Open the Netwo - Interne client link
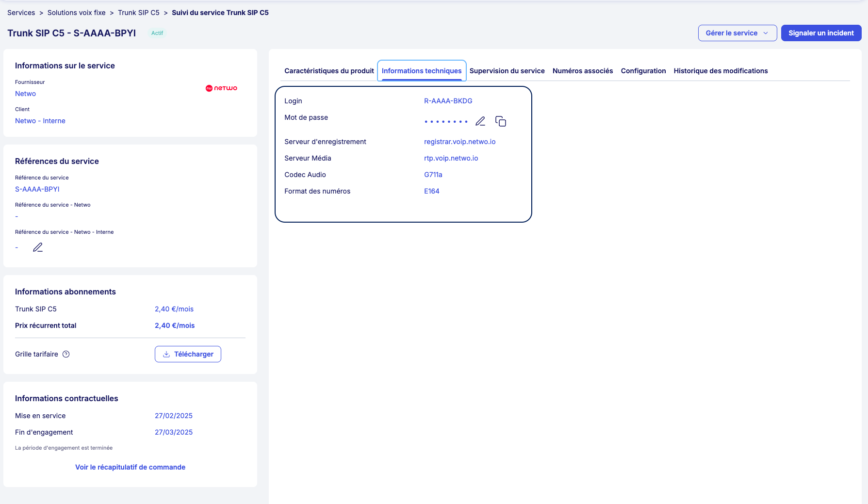The height and width of the screenshot is (504, 868). click(x=40, y=121)
